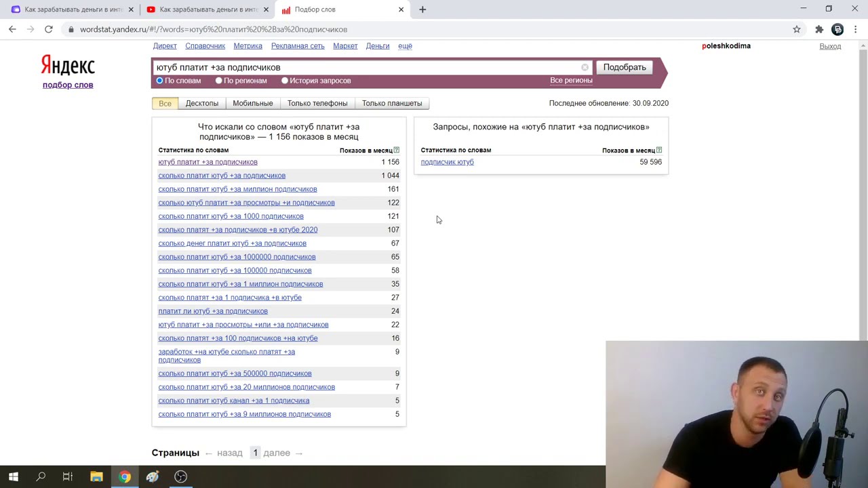
Task: Open query сколько платят +за 1 подписчика +в ютубе
Action: 230,298
